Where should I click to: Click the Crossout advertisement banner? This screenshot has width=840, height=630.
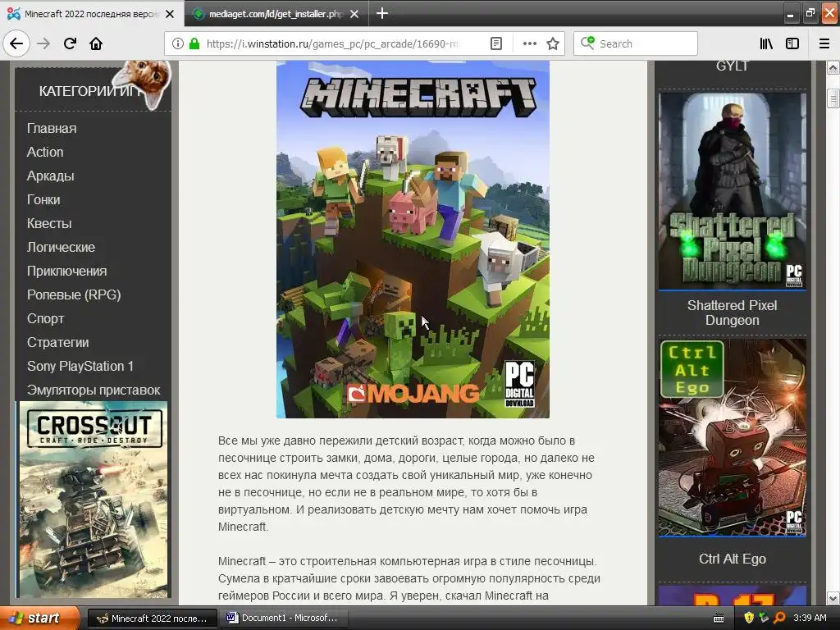pyautogui.click(x=94, y=500)
